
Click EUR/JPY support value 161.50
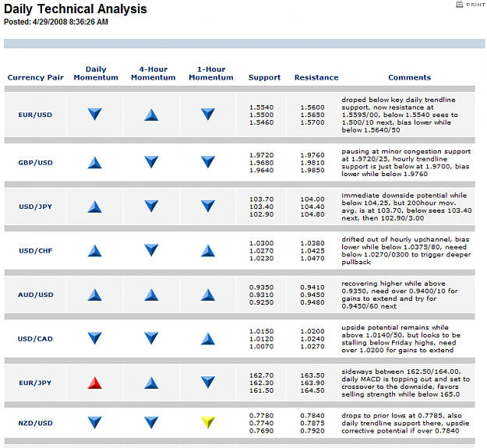[x=262, y=390]
